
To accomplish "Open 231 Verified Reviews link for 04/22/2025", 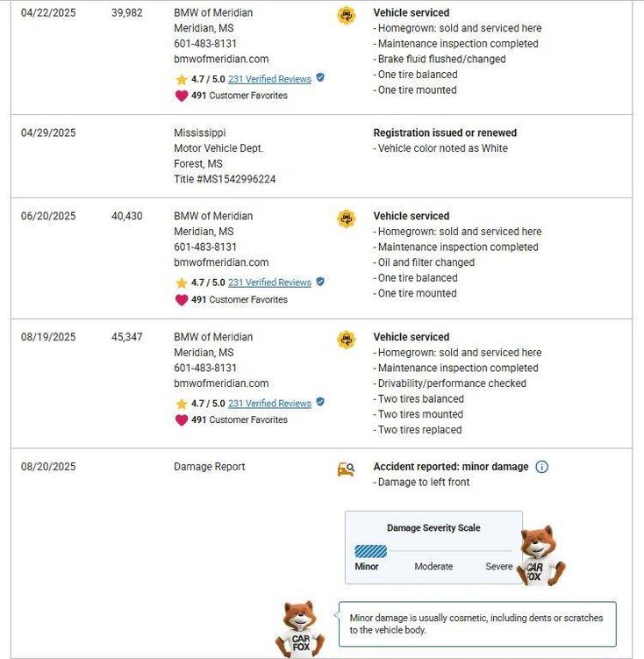I will point(269,79).
